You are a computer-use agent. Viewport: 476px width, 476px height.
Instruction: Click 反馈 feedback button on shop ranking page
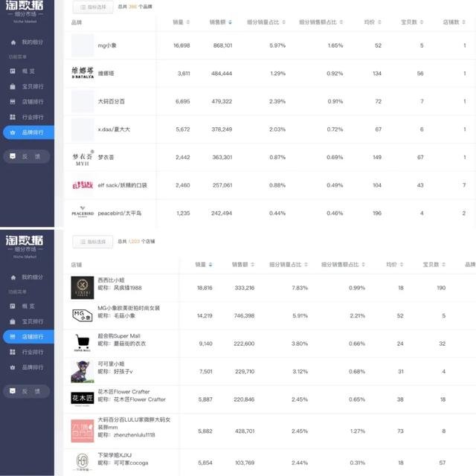pos(27,391)
